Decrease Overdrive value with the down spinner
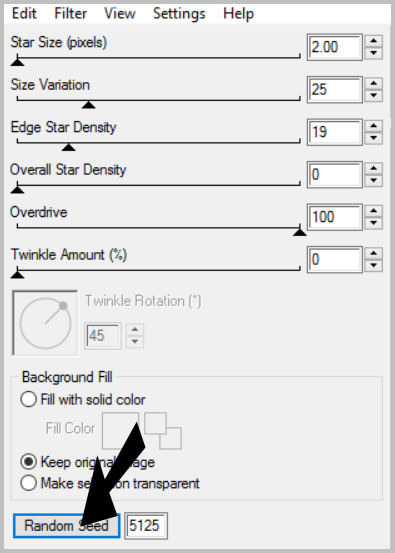Image resolution: width=395 pixels, height=553 pixels. click(373, 224)
